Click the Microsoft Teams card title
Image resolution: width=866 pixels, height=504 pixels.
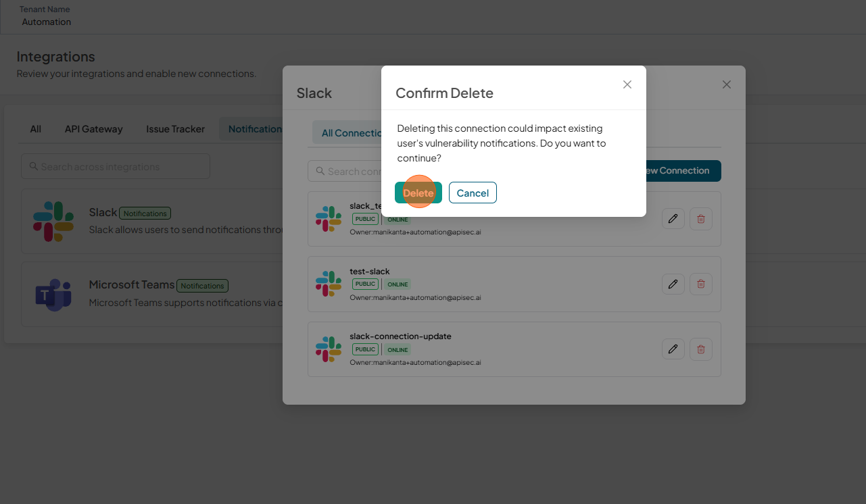click(132, 284)
